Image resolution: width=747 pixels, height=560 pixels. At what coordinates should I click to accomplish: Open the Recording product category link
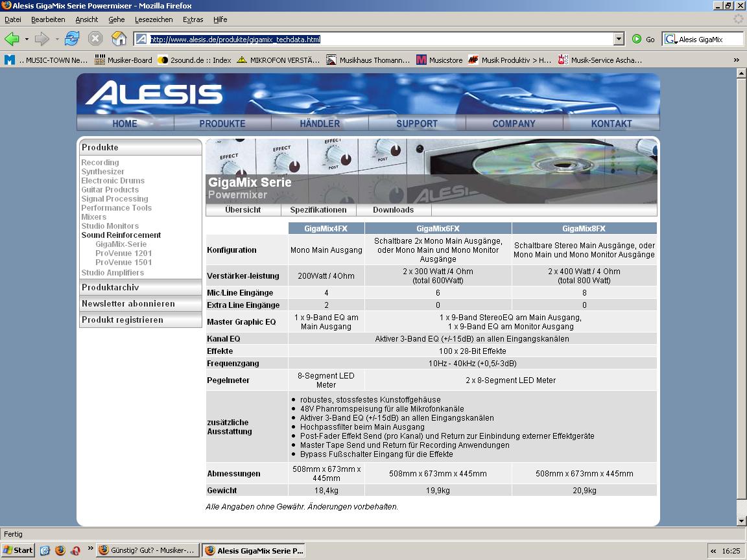click(100, 163)
